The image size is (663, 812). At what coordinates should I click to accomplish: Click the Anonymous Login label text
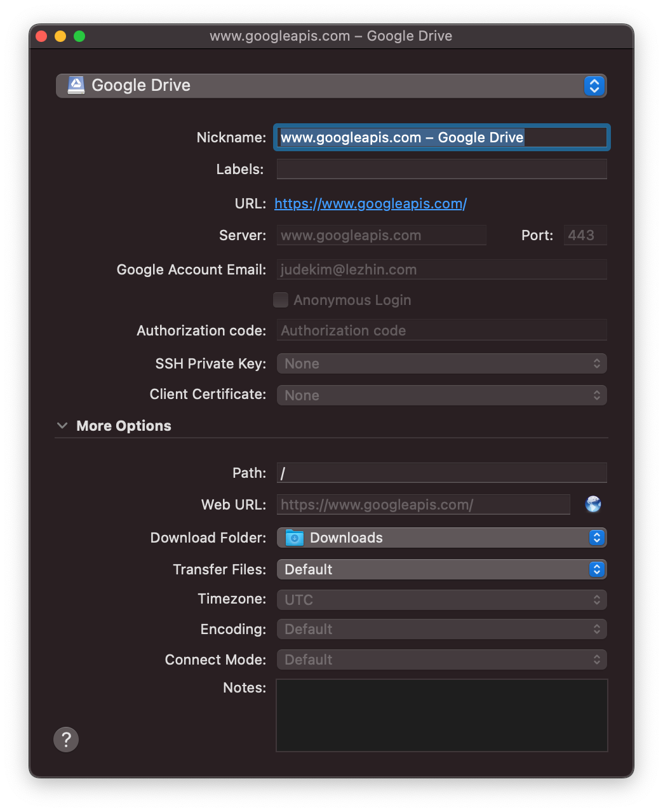pos(352,300)
